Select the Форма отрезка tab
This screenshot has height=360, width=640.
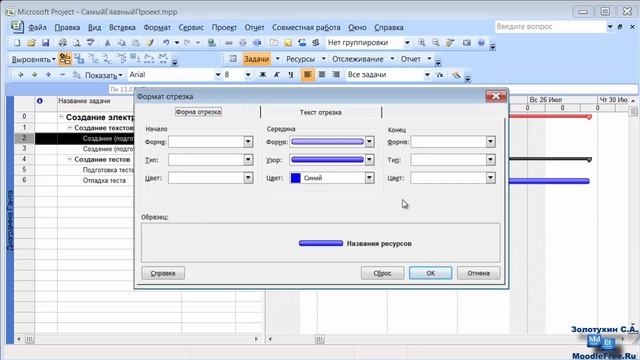198,112
